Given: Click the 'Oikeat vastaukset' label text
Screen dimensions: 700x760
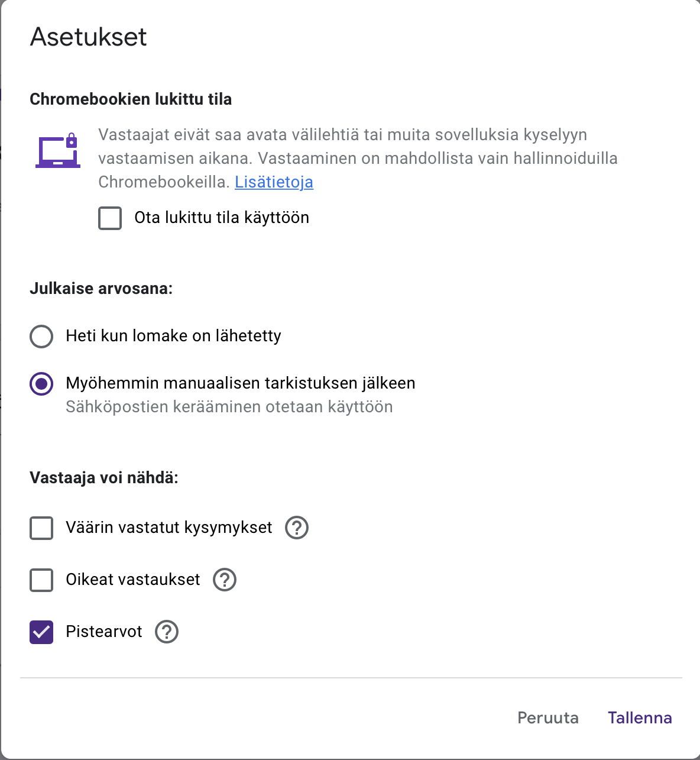Looking at the screenshot, I should point(133,580).
